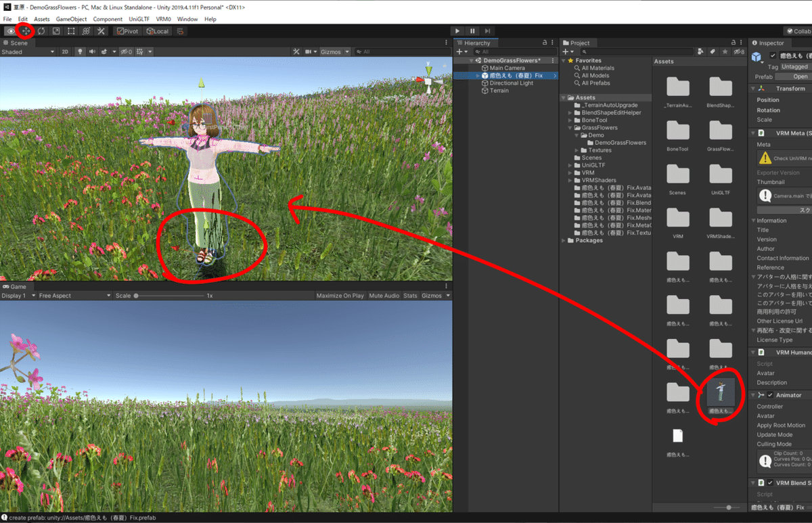Toggle hidden objects visibility in Scene
This screenshot has height=523, width=812.
pyautogui.click(x=126, y=51)
